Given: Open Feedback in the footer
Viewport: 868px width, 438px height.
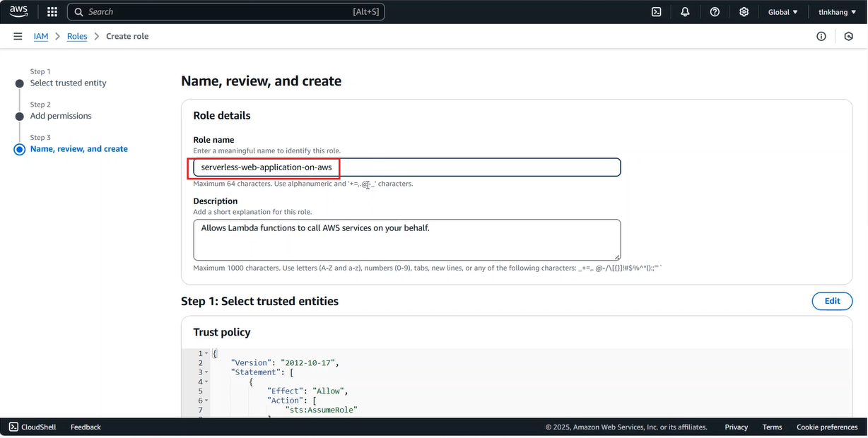Looking at the screenshot, I should click(86, 427).
